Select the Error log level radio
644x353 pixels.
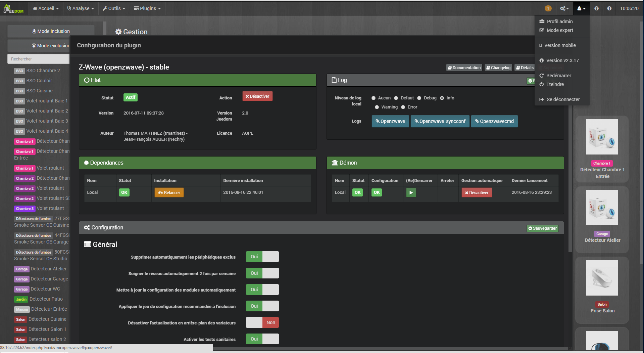[403, 107]
